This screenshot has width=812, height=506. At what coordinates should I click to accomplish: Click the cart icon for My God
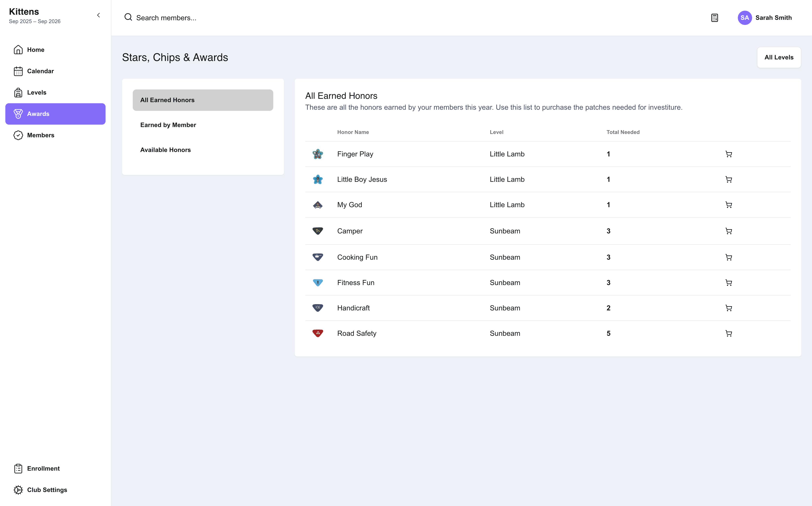728,205
